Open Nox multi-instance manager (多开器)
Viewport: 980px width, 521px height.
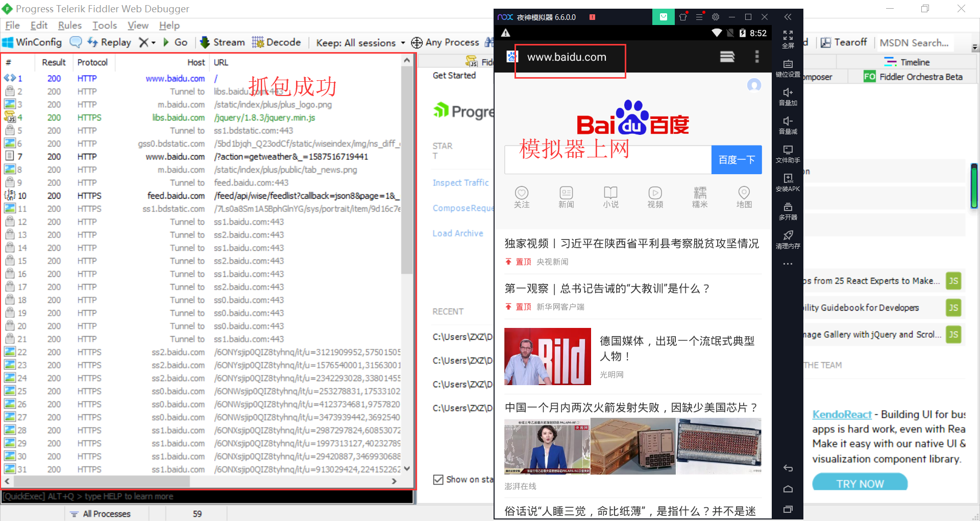click(x=788, y=211)
